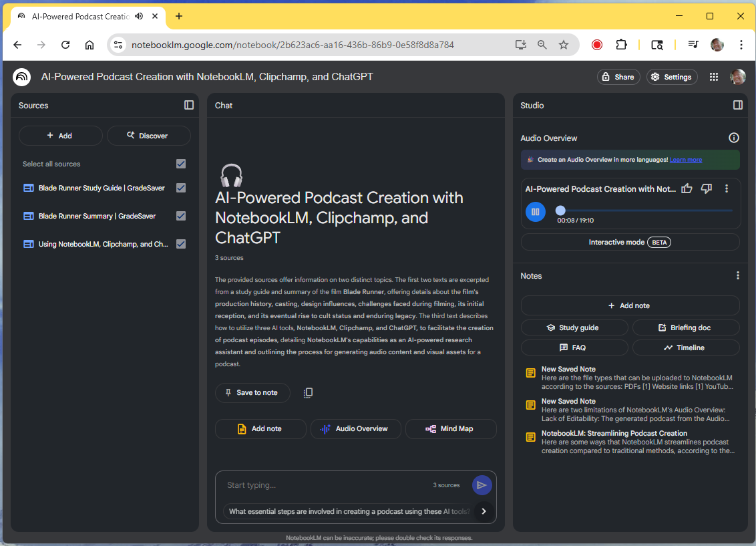Open Notes section more options menu
Screen dimensions: 756x546
737,275
